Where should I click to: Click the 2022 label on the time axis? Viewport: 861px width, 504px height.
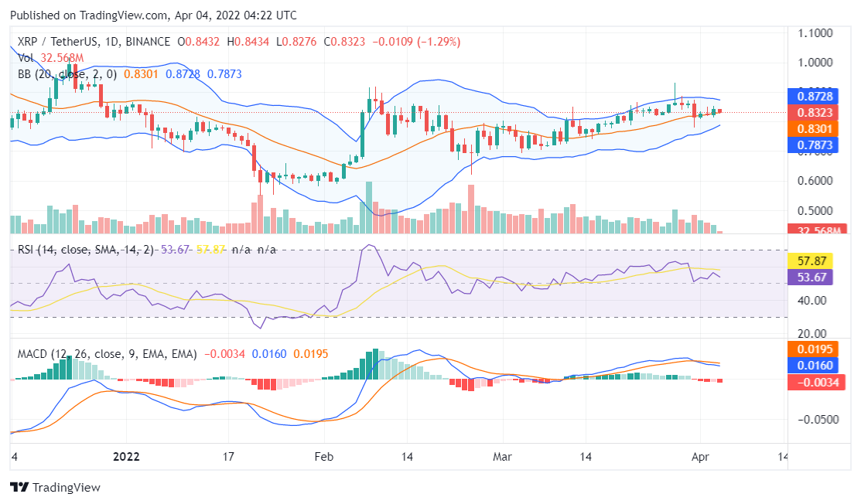126,456
